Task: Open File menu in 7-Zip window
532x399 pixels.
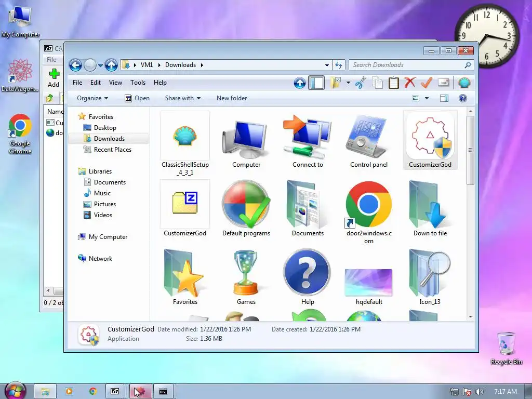Action: pos(51,59)
